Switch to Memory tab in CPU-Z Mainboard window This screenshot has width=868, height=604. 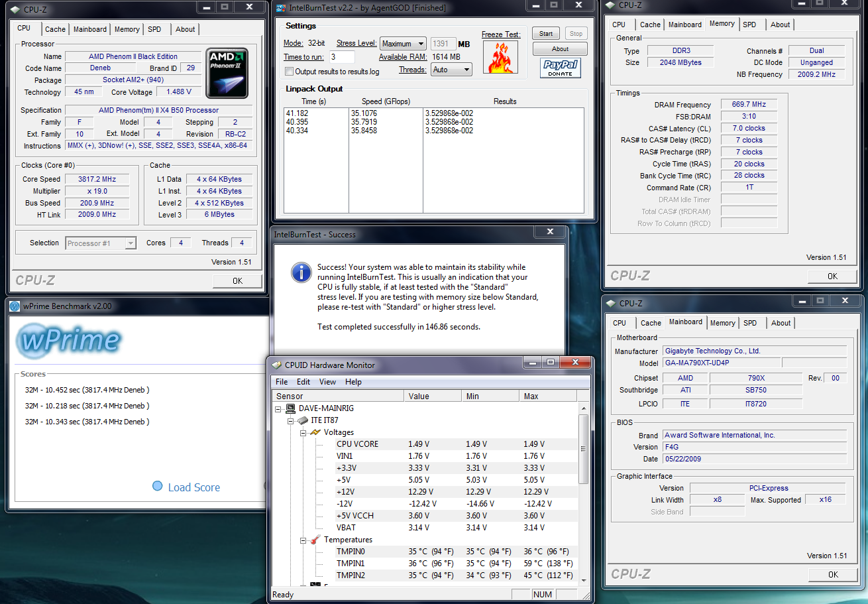point(722,323)
